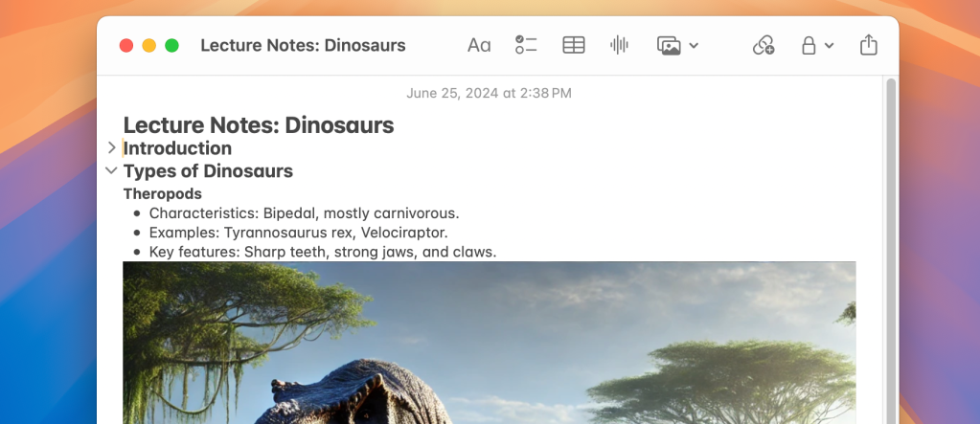Select the dinosaur image in the note

coord(489,343)
